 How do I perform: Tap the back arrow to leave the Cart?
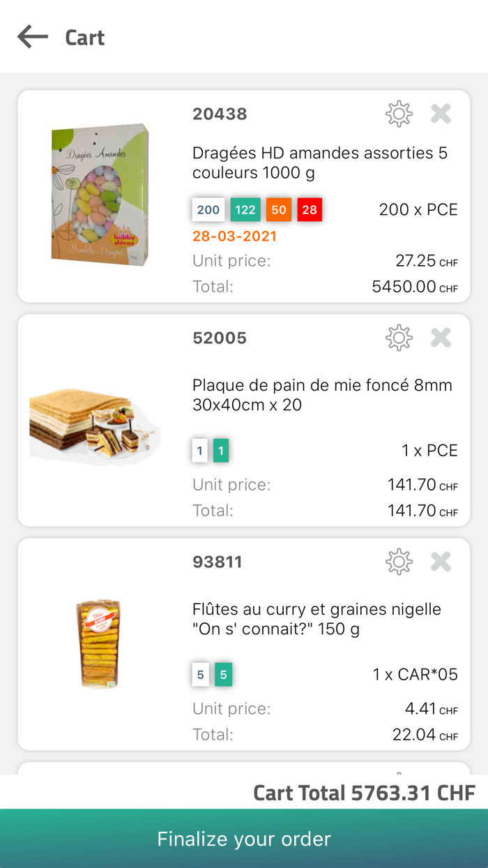32,37
